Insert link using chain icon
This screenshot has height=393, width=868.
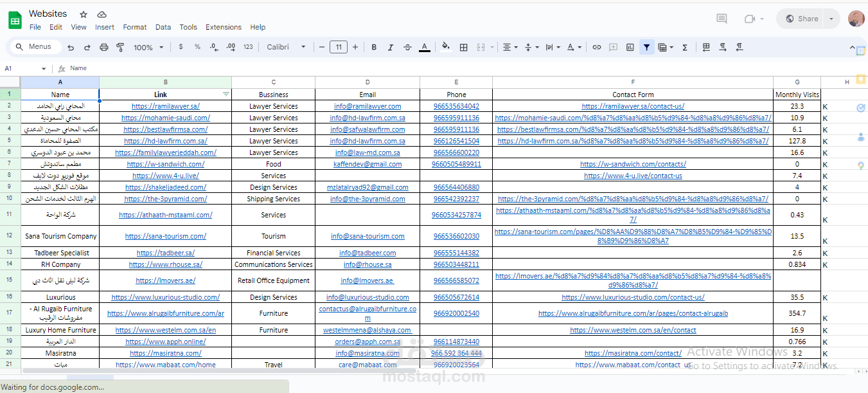click(x=596, y=47)
